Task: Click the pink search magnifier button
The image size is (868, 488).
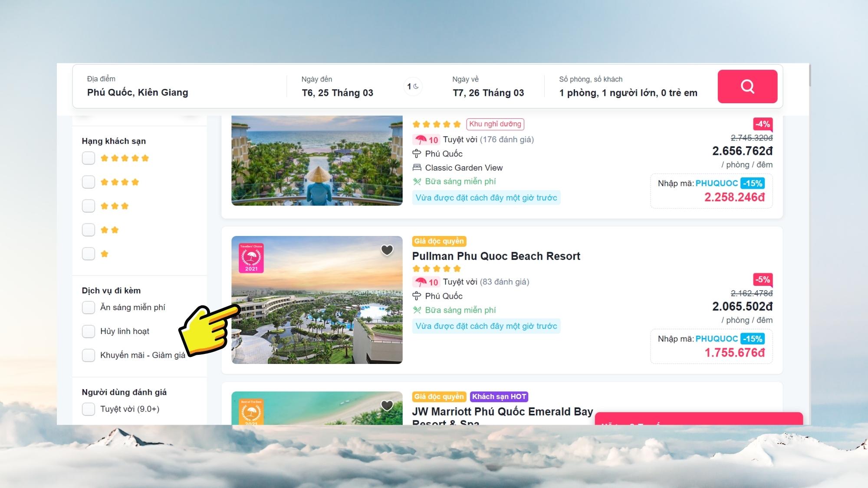Action: pos(747,86)
